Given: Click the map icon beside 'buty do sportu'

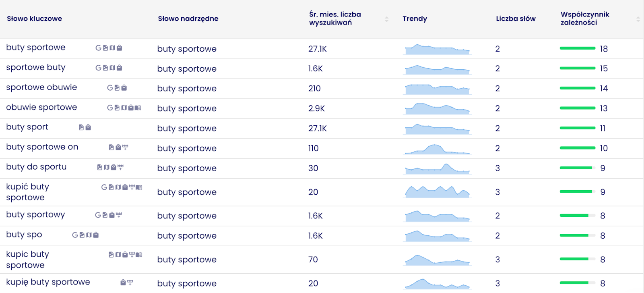Looking at the screenshot, I should tap(107, 167).
